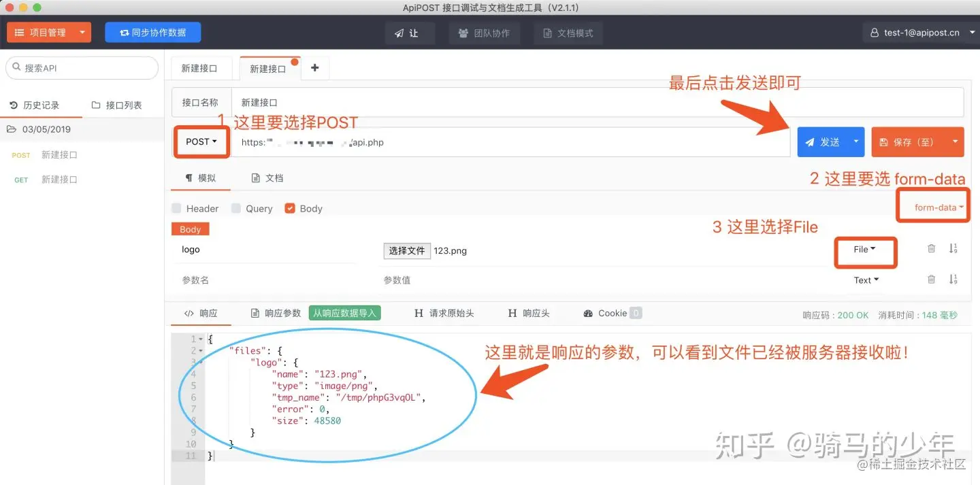980x485 pixels.
Task: Switch to 接口列表 tab
Action: (x=117, y=105)
